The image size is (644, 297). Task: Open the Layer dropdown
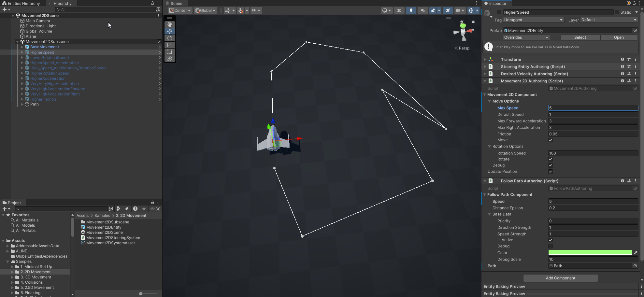click(x=609, y=20)
